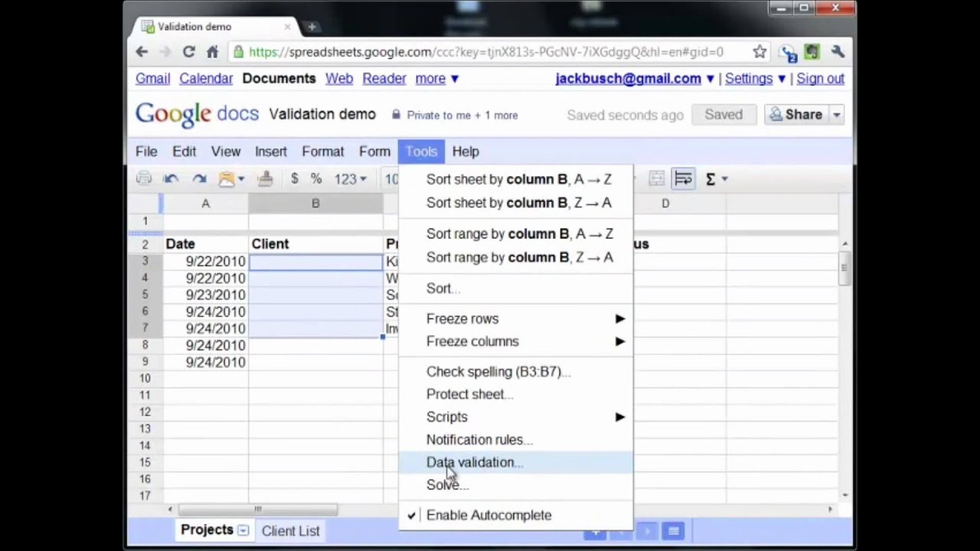The height and width of the screenshot is (551, 980).
Task: Open the paste options dropdown arrow
Action: [240, 179]
